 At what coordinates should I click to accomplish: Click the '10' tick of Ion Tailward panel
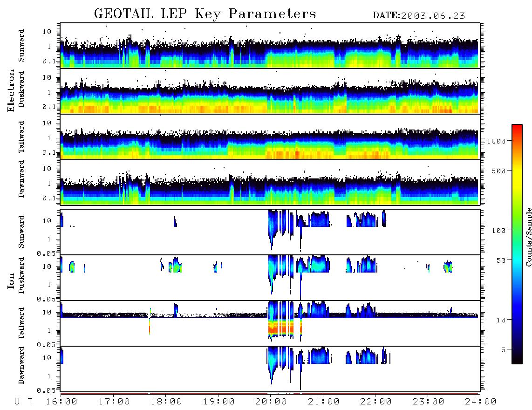47,312
